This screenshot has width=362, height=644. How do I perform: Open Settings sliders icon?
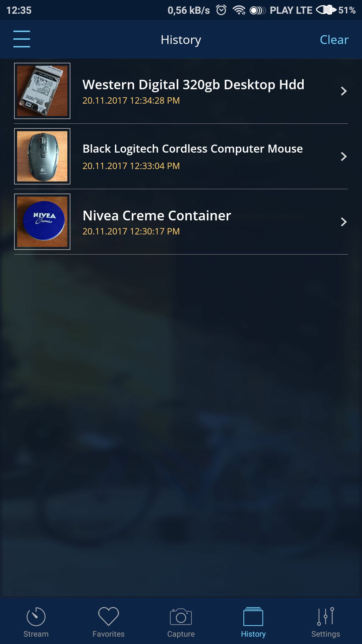(x=326, y=616)
